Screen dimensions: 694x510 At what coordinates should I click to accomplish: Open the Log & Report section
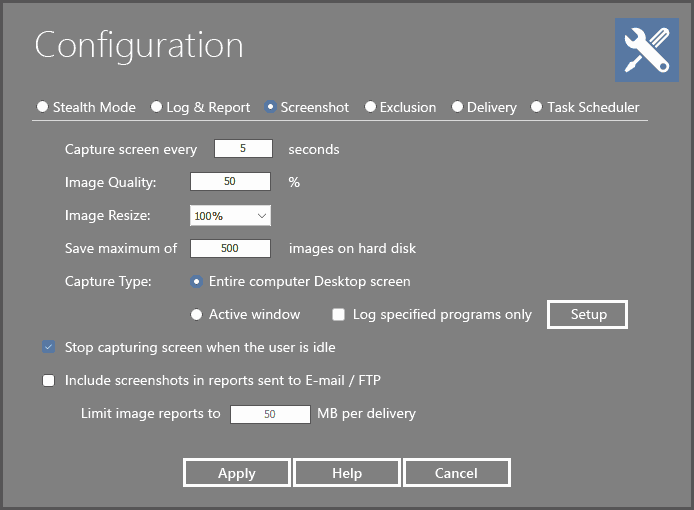click(x=157, y=107)
